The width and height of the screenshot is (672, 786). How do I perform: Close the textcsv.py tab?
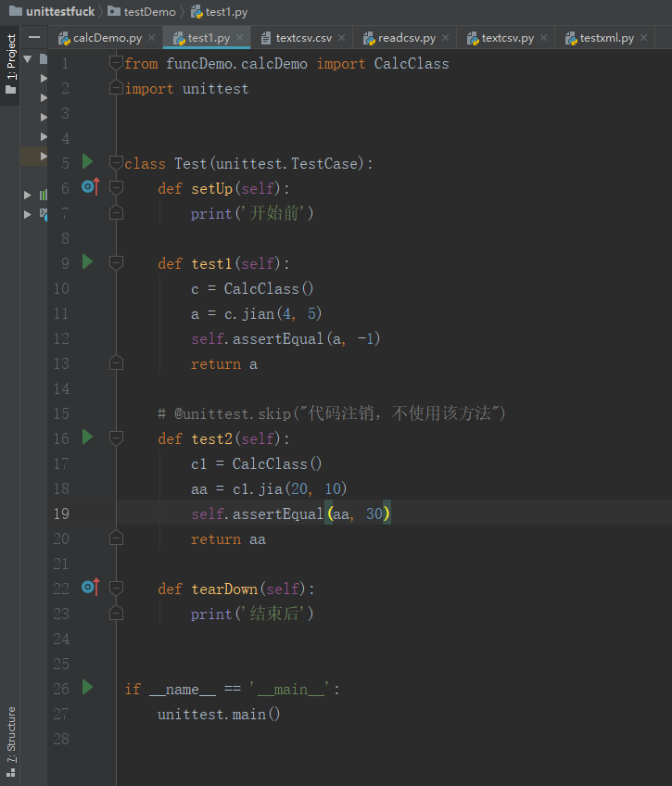coord(544,38)
